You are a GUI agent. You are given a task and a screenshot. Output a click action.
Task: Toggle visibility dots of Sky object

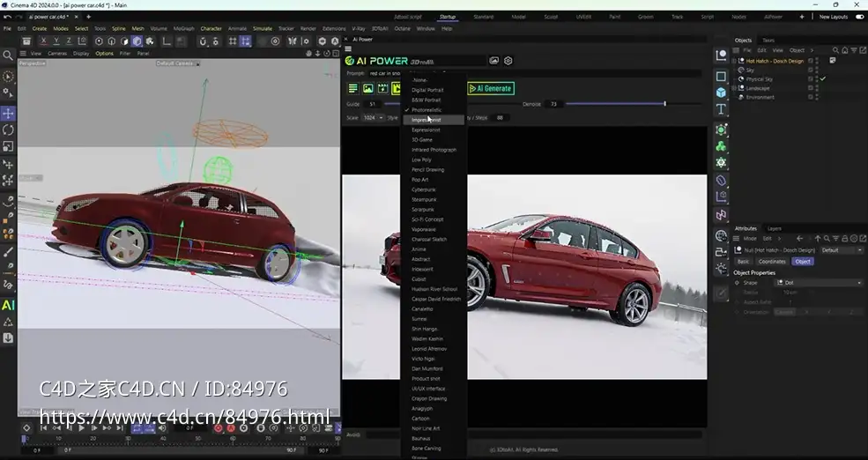click(817, 70)
